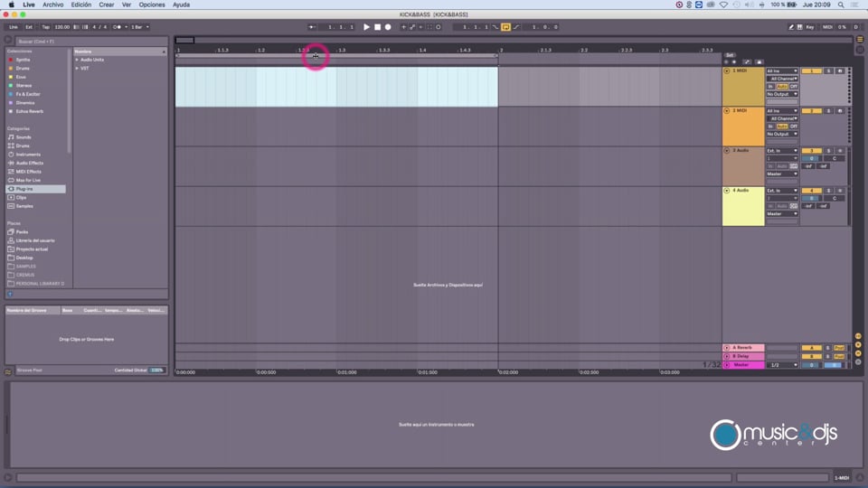This screenshot has height=488, width=868.
Task: Enable Key Map mode
Action: pyautogui.click(x=810, y=26)
